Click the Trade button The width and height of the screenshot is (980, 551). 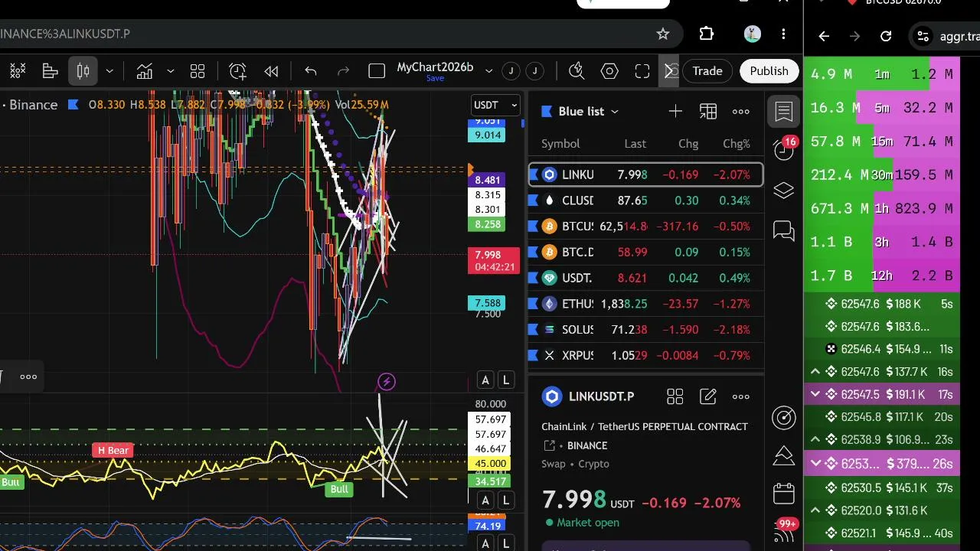pyautogui.click(x=707, y=71)
